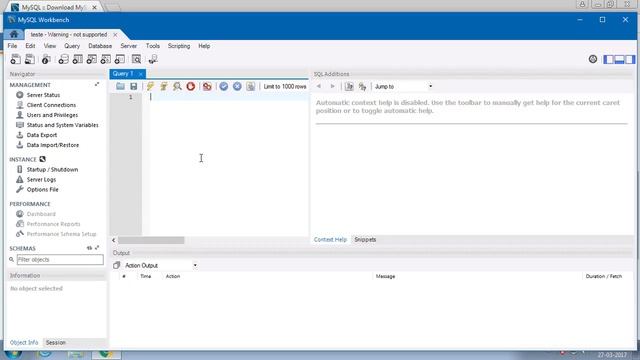
Task: Open Client Connections
Action: pos(51,105)
